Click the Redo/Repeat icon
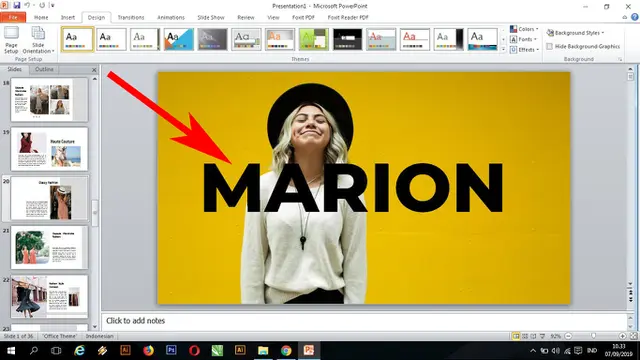This screenshot has width=640, height=360. [x=42, y=5]
